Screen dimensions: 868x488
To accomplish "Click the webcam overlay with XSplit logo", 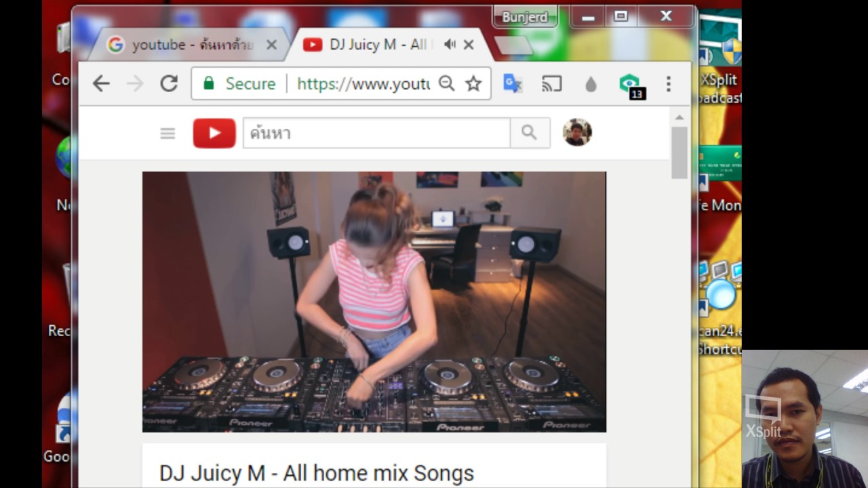I will 805,419.
